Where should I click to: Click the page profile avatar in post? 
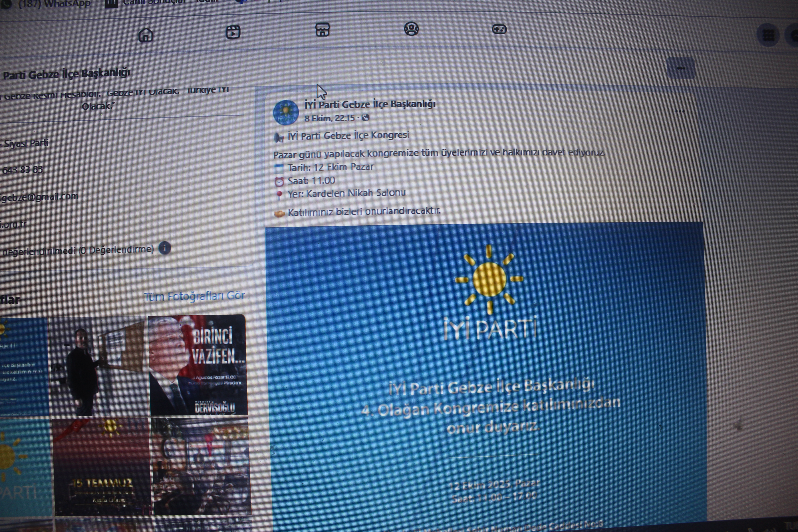(x=286, y=112)
